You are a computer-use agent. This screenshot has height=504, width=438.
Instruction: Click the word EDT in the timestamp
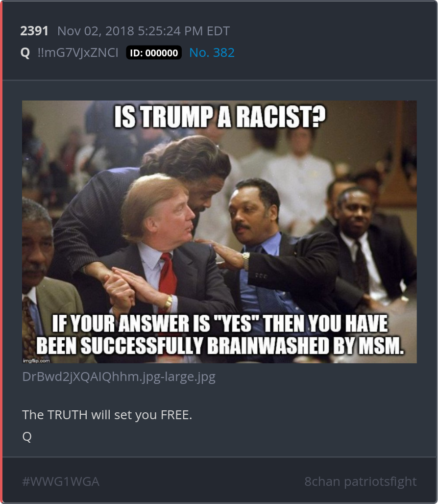(x=218, y=31)
